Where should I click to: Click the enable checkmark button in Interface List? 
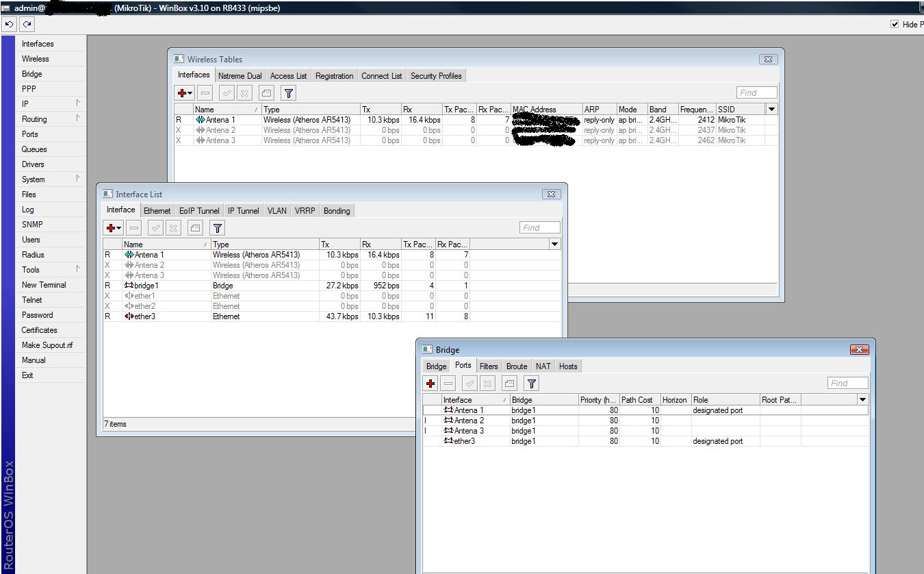(x=156, y=228)
